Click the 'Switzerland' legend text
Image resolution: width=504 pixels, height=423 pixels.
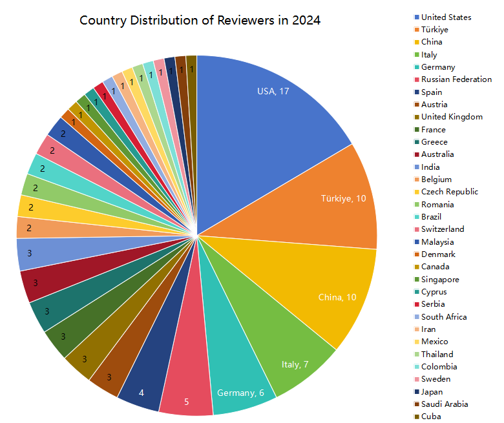click(443, 229)
